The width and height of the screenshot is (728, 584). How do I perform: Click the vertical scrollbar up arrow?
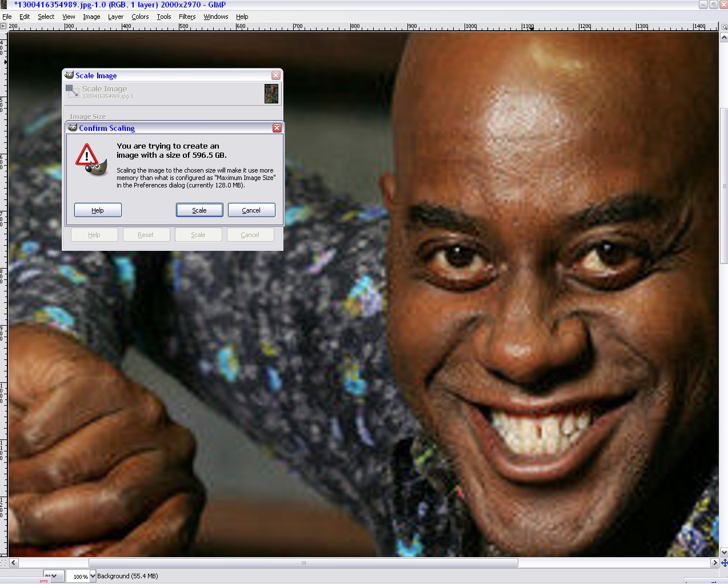[723, 38]
